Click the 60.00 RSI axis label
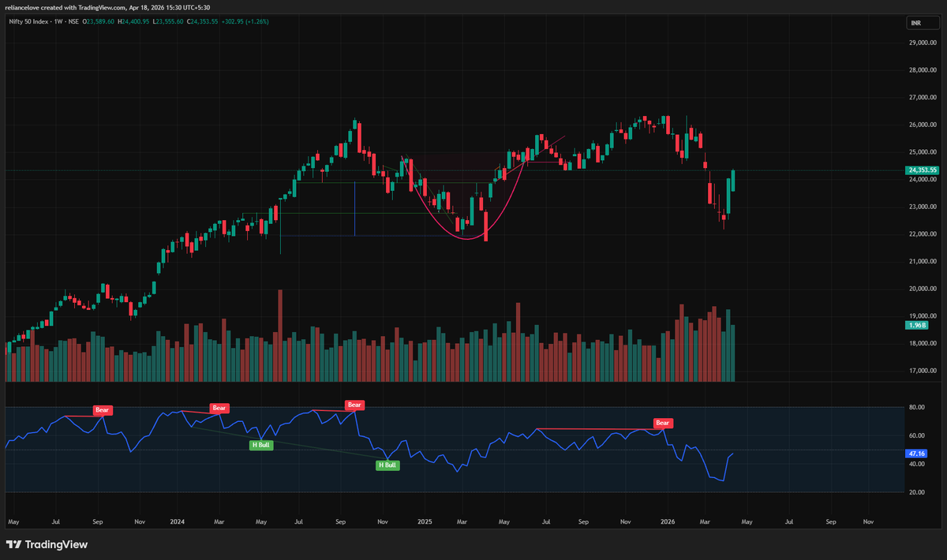This screenshot has width=947, height=560. (915, 436)
